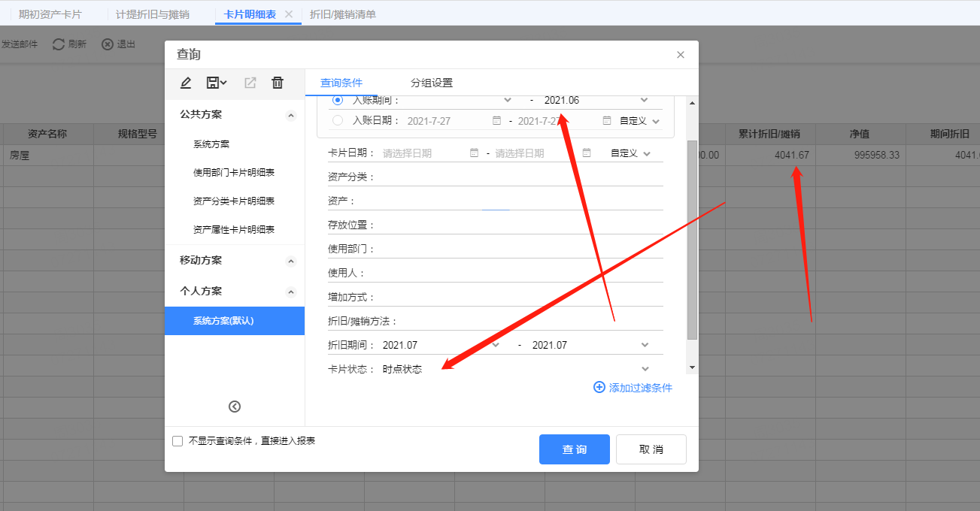This screenshot has height=511, width=980.
Task: Collapse the 个人方案 section
Action: [x=292, y=292]
